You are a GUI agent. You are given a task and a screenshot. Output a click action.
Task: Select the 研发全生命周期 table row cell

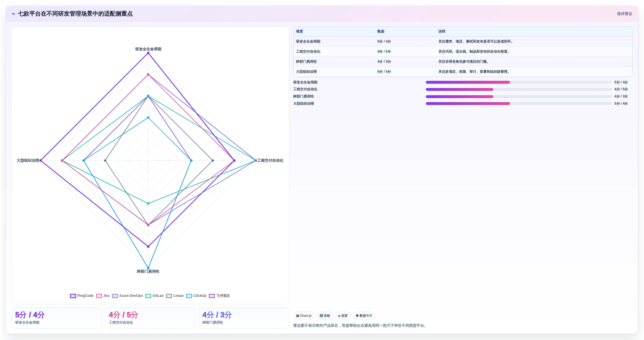point(308,41)
